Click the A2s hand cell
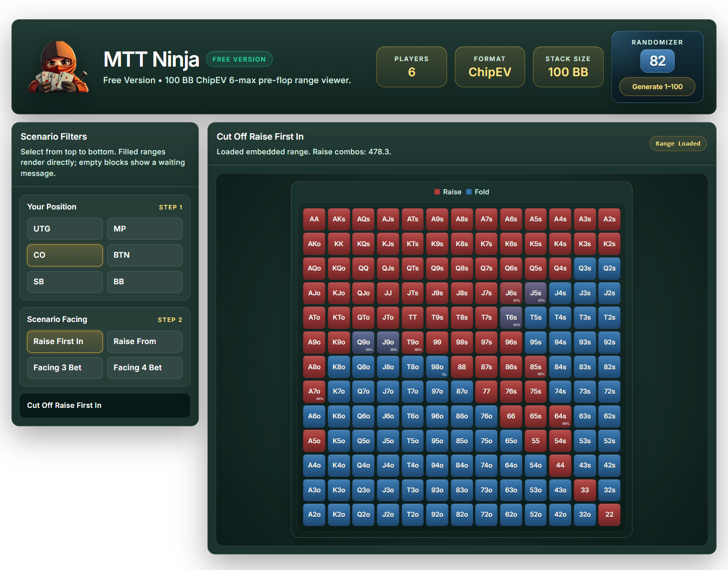Screen dimensions: 728x570 click(x=609, y=219)
